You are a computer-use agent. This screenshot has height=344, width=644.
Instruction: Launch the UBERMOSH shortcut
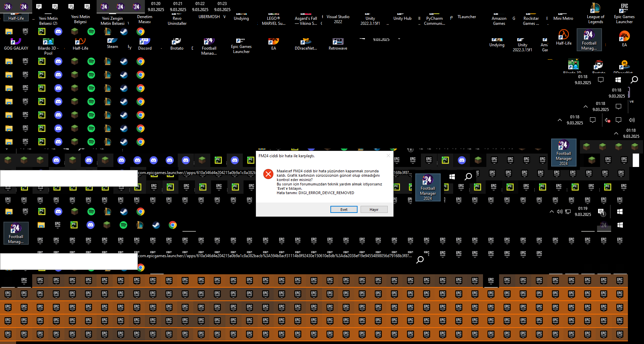209,17
